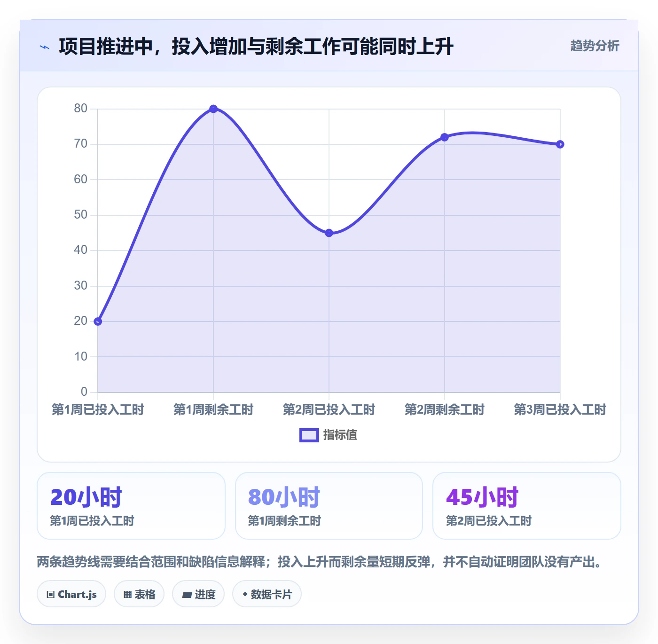
Task: Click the y-axis value 80
Action: click(81, 109)
